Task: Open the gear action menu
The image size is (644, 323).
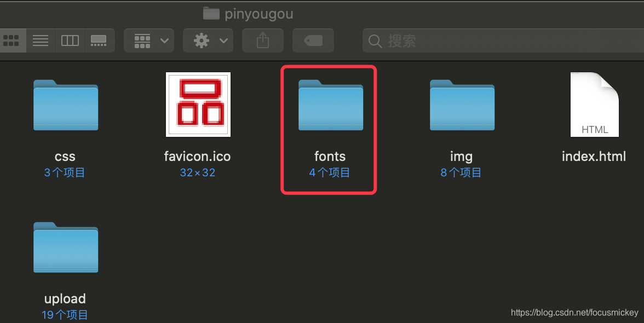Action: (208, 40)
